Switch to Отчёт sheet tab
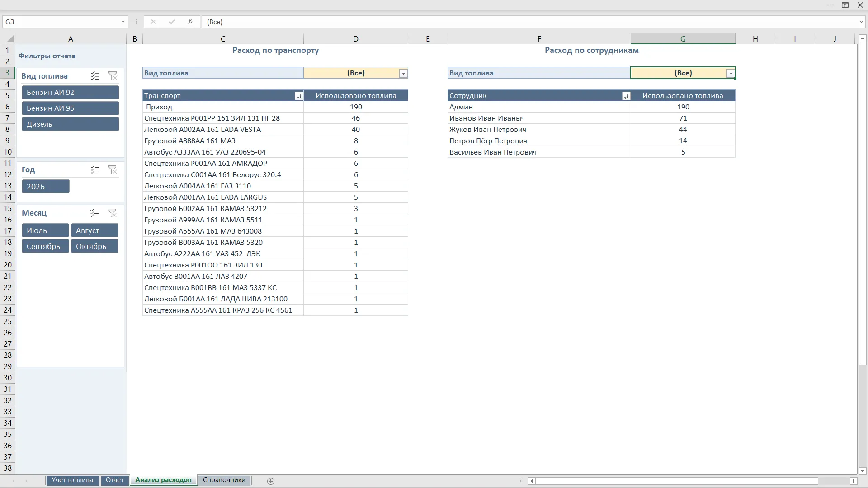Viewport: 868px width, 488px height. tap(114, 480)
